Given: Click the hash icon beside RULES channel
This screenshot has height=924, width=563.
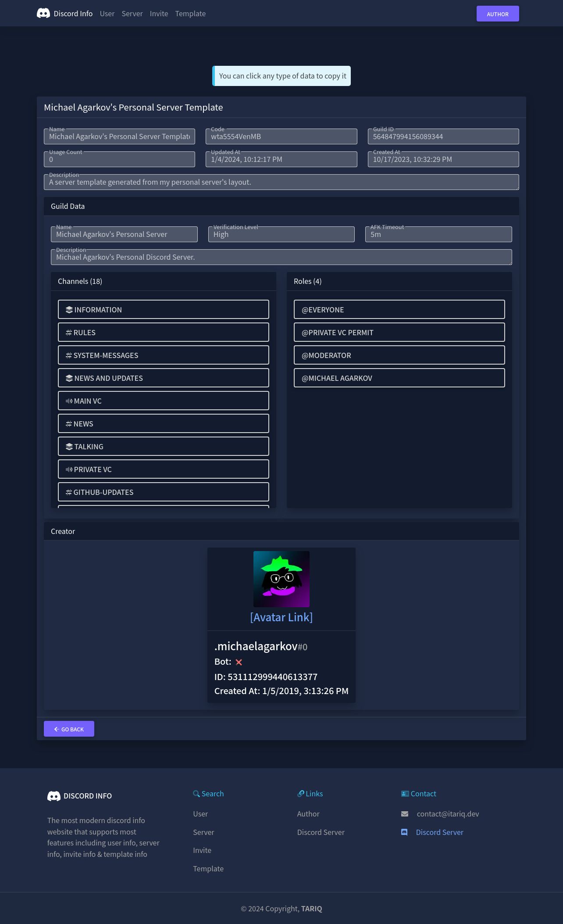Looking at the screenshot, I should 69,333.
